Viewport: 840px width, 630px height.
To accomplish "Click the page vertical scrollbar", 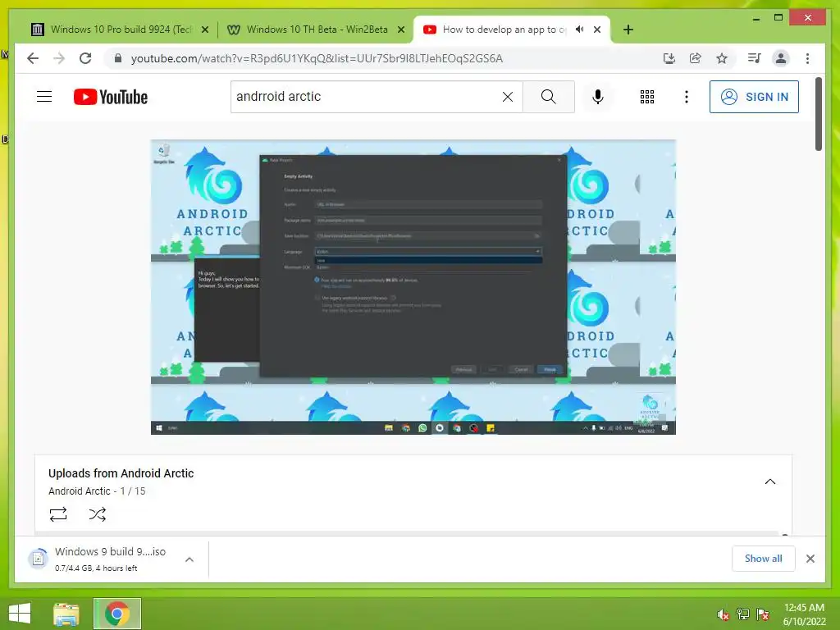I will [x=819, y=113].
